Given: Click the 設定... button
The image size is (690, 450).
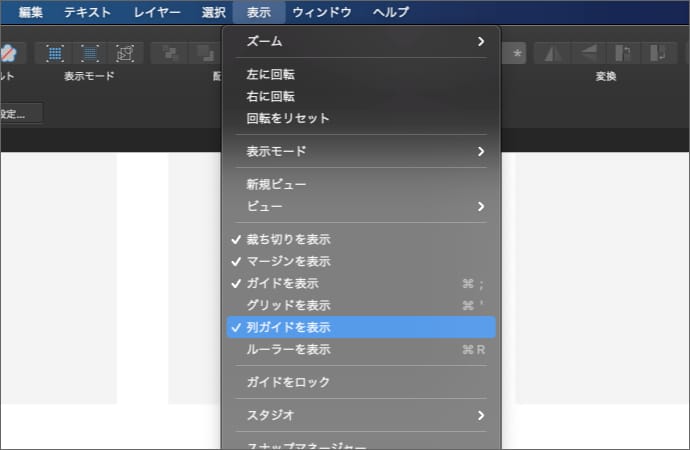Looking at the screenshot, I should pyautogui.click(x=18, y=113).
